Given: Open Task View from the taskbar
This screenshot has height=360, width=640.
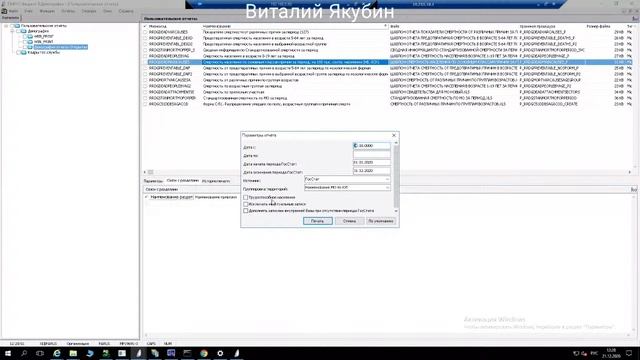Looking at the screenshot, I should (40, 353).
